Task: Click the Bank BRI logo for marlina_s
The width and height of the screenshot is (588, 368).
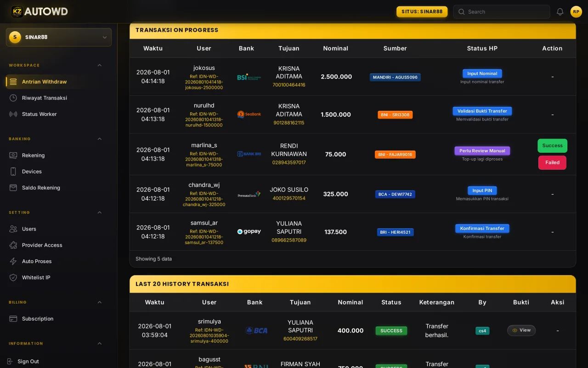Action: (x=249, y=154)
